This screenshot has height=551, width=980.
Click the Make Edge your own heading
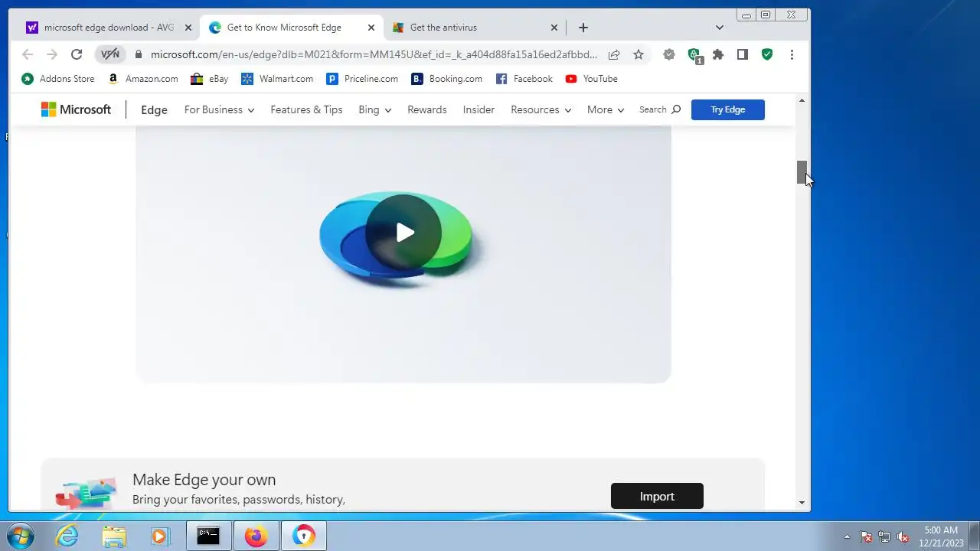[x=204, y=480]
